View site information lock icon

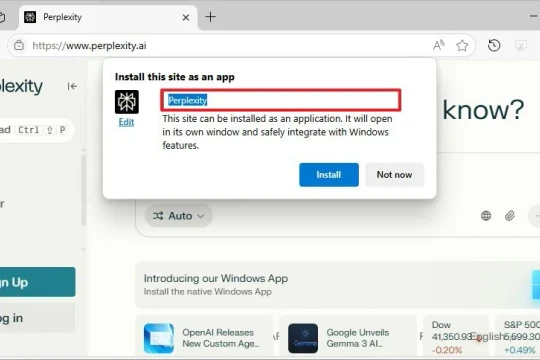pyautogui.click(x=19, y=45)
